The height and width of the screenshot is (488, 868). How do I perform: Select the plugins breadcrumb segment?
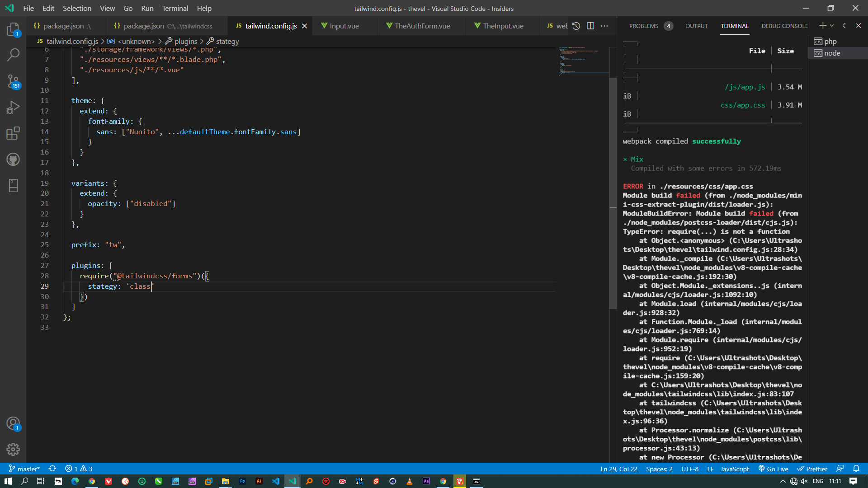181,41
